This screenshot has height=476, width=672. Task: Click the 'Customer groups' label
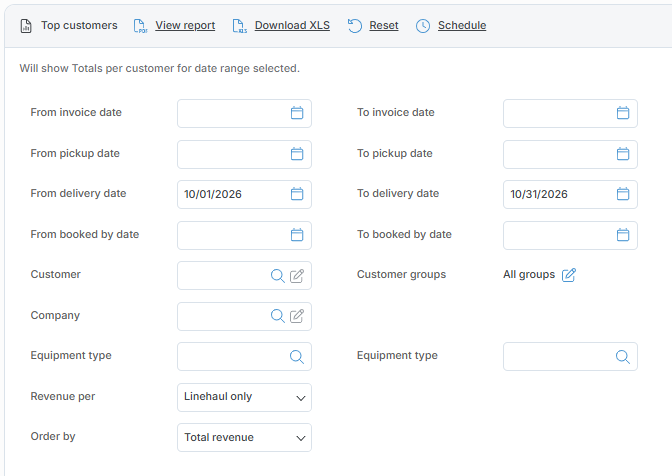tap(401, 274)
